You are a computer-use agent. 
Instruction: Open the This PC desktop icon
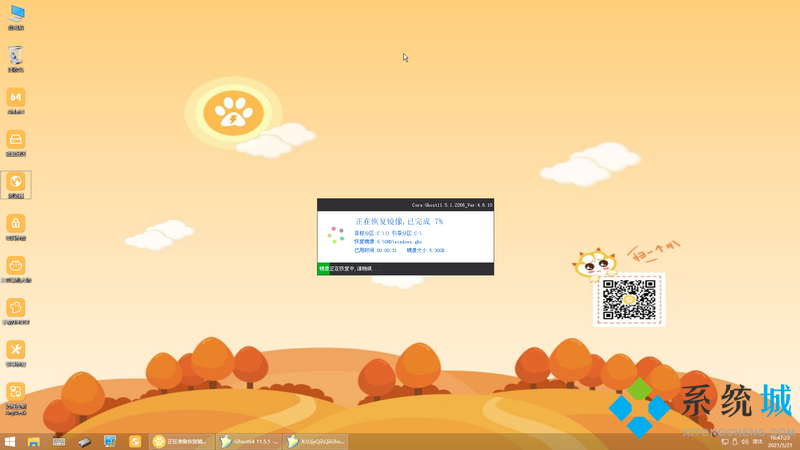(x=16, y=15)
